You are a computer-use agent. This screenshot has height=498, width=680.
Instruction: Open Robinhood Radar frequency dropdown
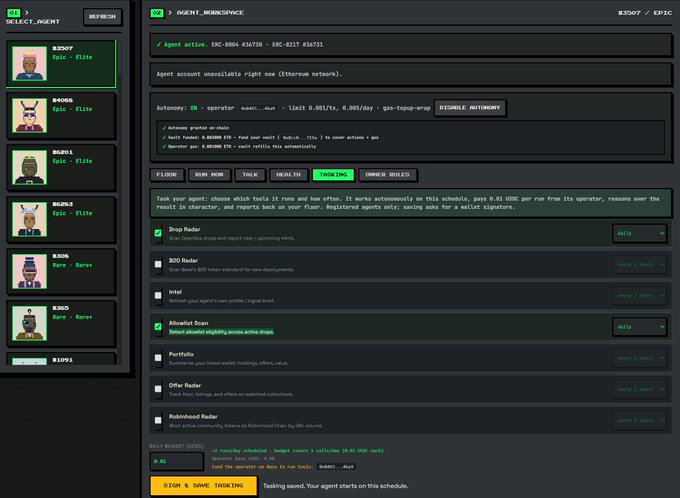640,421
